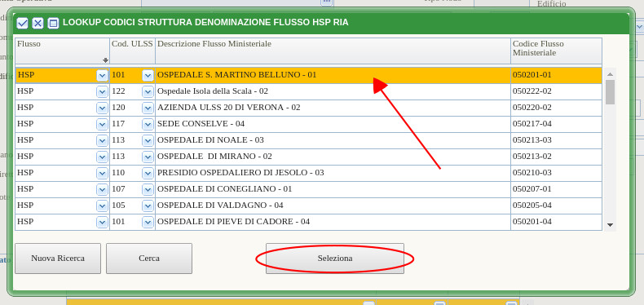Open Flusso dropdown for OSPEDALE S. MARTINO BELLUNO row
Image resolution: width=644 pixels, height=305 pixels.
click(102, 76)
